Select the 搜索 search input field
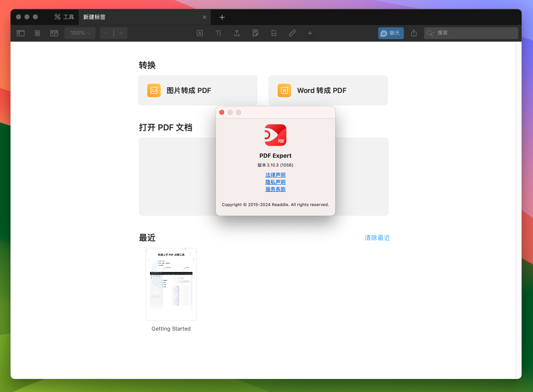 (471, 33)
